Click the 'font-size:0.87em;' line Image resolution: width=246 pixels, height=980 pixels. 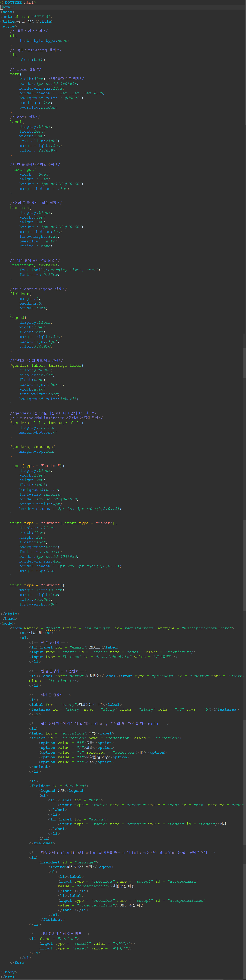pyautogui.click(x=40, y=275)
